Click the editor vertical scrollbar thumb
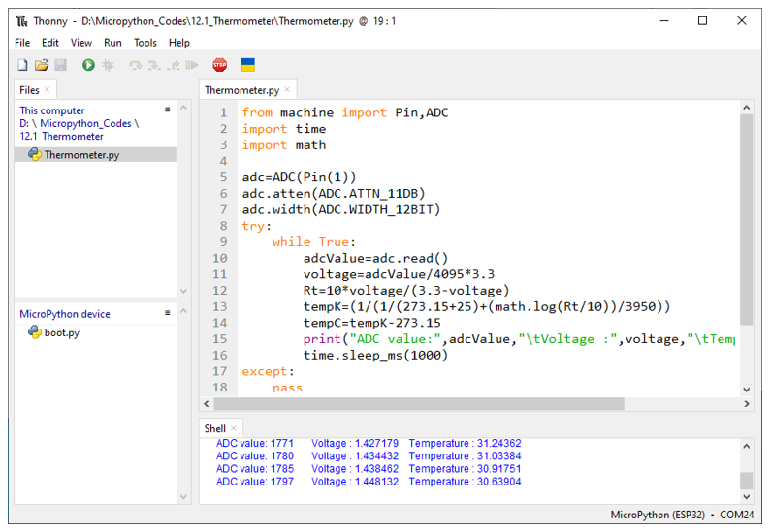This screenshot has width=771, height=532. (x=747, y=219)
